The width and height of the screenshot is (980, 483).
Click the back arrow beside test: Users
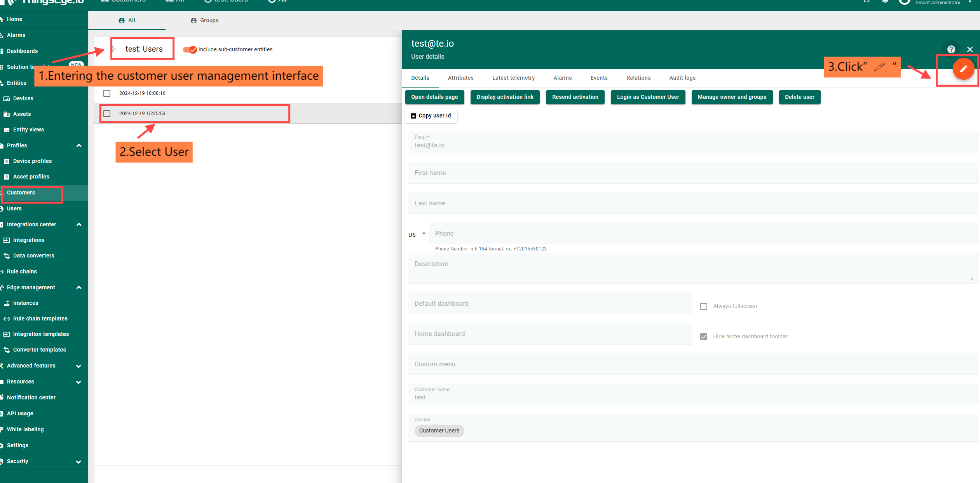[114, 49]
